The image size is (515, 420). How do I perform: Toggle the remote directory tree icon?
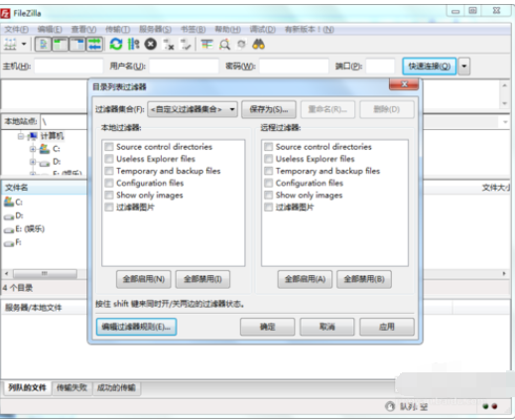(77, 44)
